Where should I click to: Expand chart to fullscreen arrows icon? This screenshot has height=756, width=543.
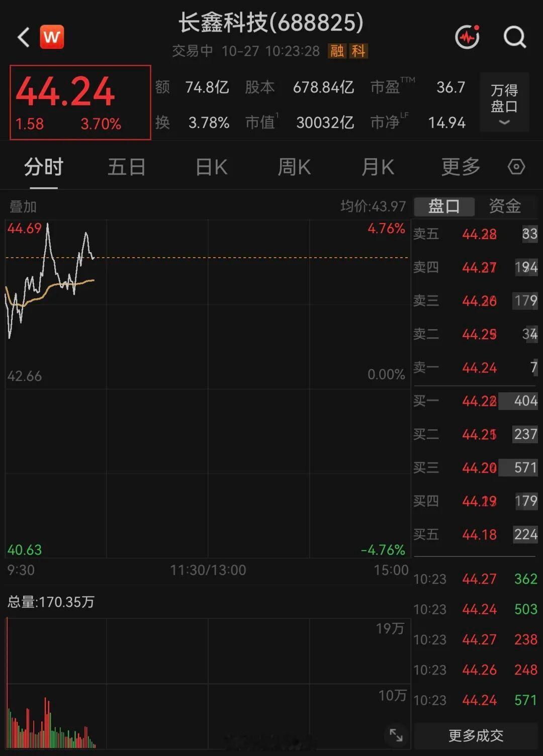[396, 735]
